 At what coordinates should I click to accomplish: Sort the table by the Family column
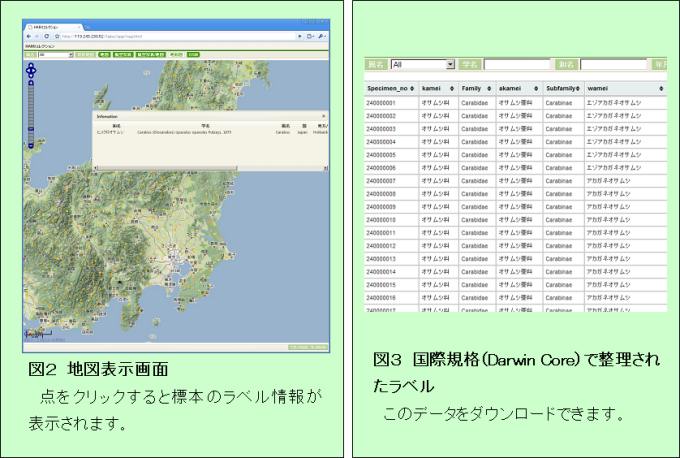coord(476,88)
